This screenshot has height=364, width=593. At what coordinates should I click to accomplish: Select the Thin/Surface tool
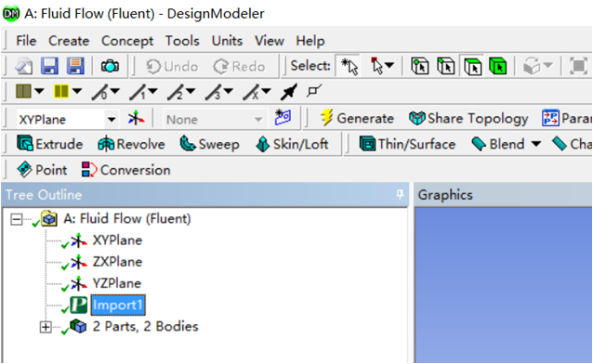(x=407, y=144)
